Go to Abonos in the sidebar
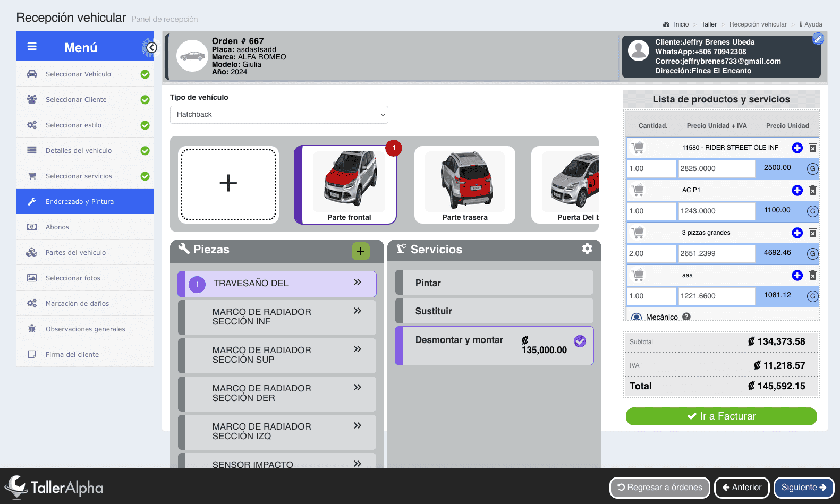The width and height of the screenshot is (840, 504). pyautogui.click(x=57, y=227)
